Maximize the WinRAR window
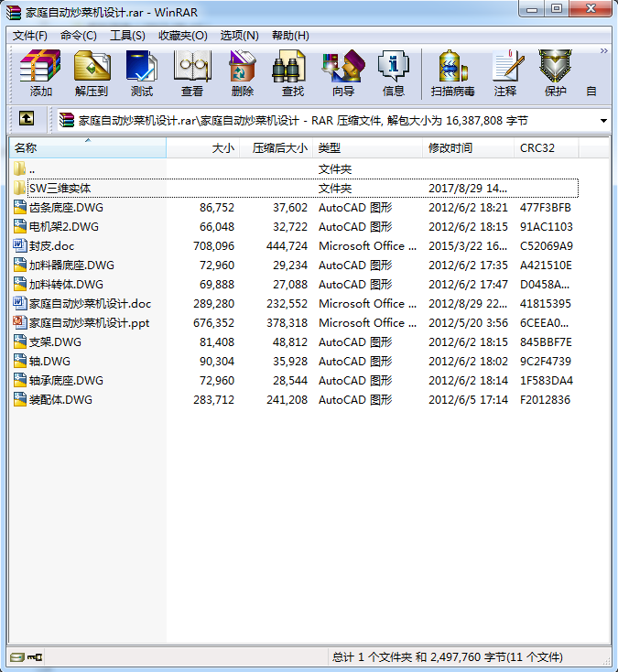Viewport: 618px width, 672px height. 557,8
